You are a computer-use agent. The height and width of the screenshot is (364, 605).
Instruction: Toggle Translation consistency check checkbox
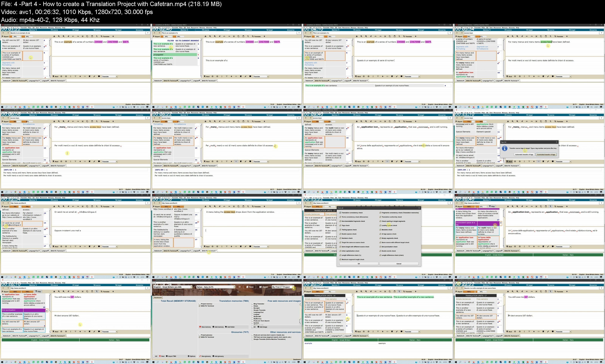click(340, 213)
